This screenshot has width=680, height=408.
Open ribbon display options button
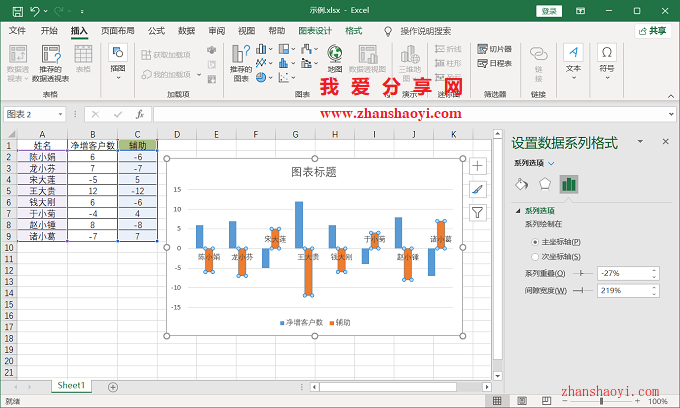coord(580,11)
